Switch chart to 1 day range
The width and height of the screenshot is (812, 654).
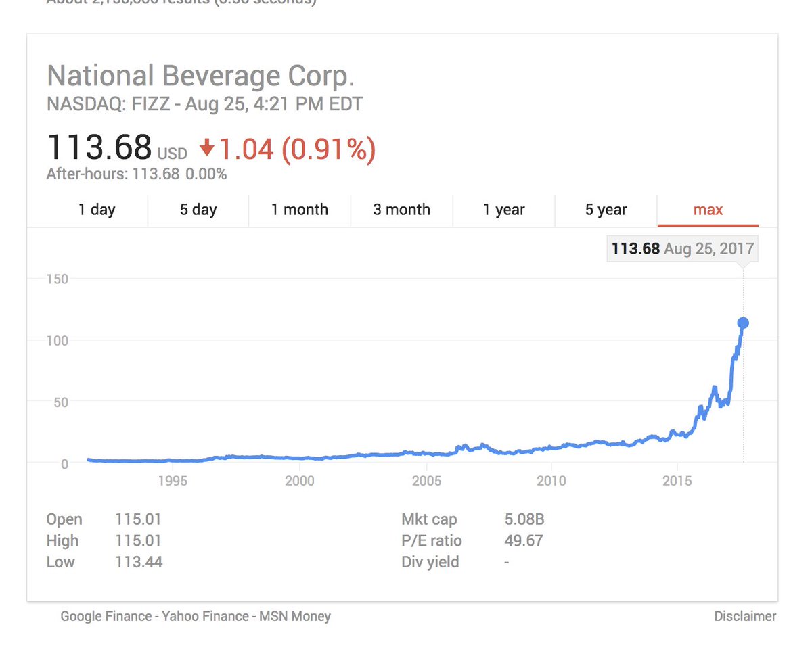coord(97,210)
